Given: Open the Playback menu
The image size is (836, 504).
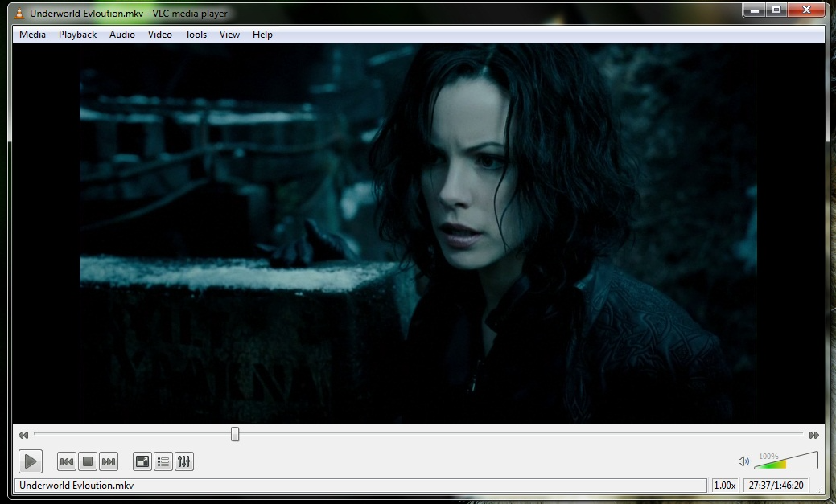Looking at the screenshot, I should [x=76, y=34].
